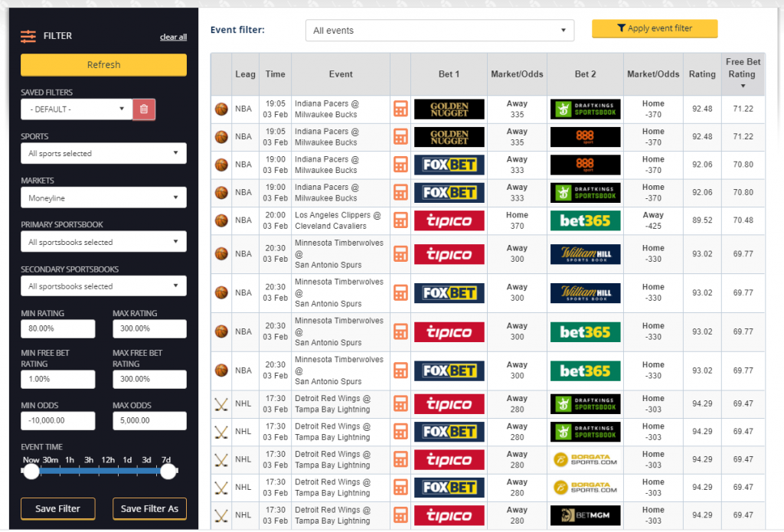This screenshot has width=784, height=532.
Task: Sort table by the Rating column header
Action: pos(702,74)
